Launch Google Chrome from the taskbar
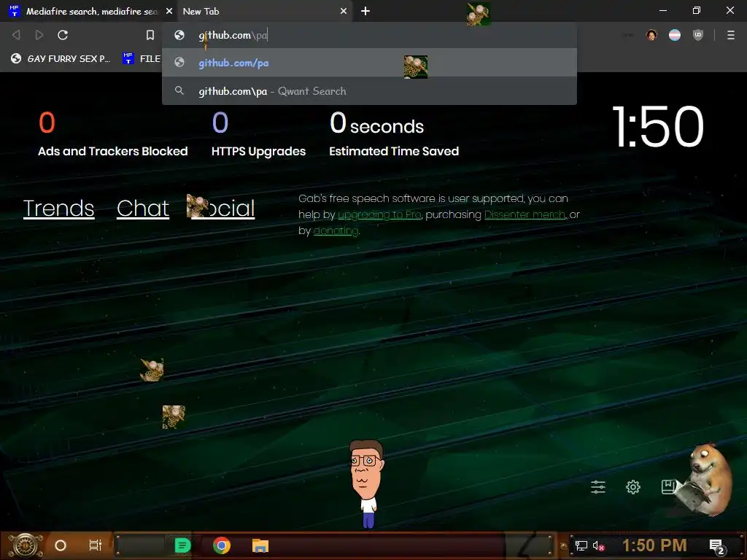Image resolution: width=747 pixels, height=560 pixels. click(222, 545)
